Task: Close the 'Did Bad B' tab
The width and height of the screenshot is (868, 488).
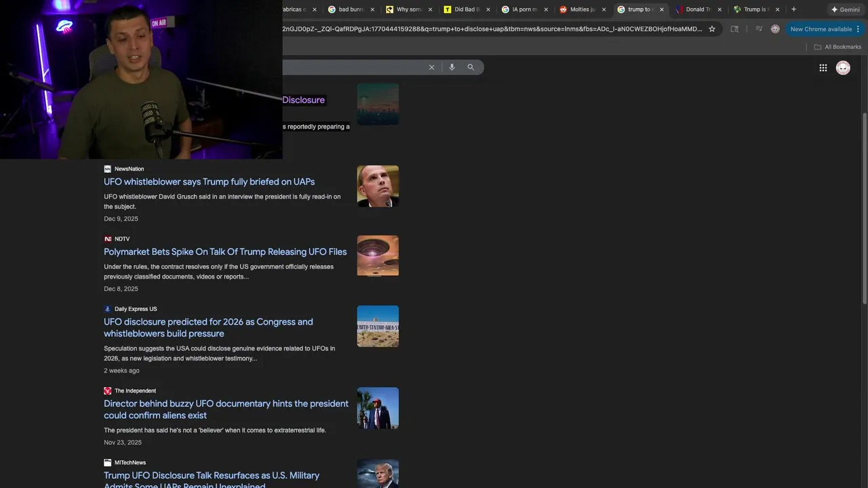Action: tap(488, 9)
